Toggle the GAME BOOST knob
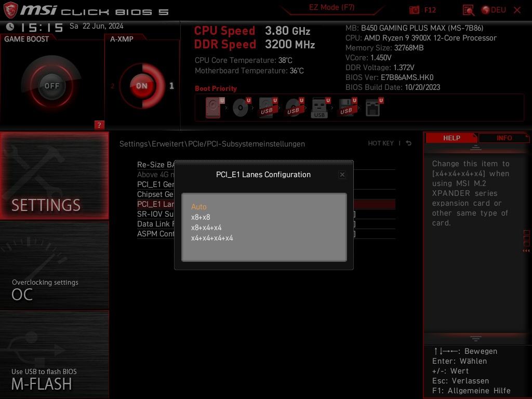The width and height of the screenshot is (532, 399). 51,86
